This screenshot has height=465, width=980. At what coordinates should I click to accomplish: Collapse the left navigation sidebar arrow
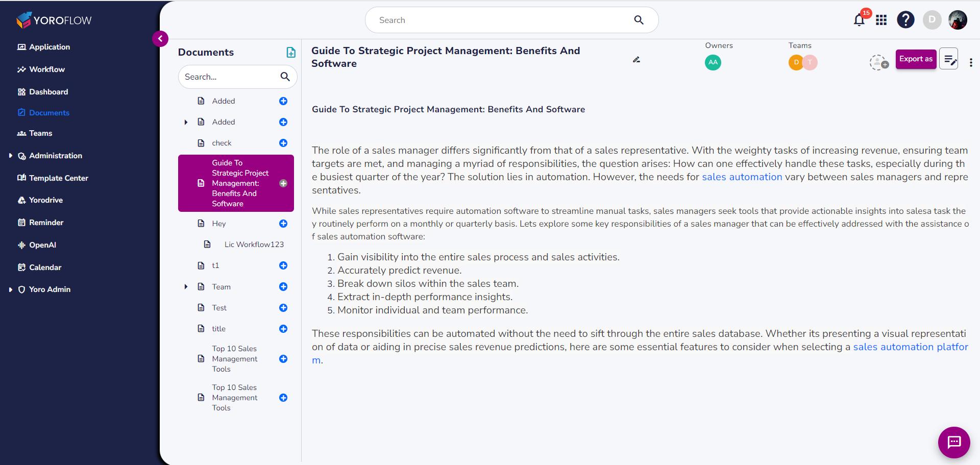pyautogui.click(x=160, y=39)
